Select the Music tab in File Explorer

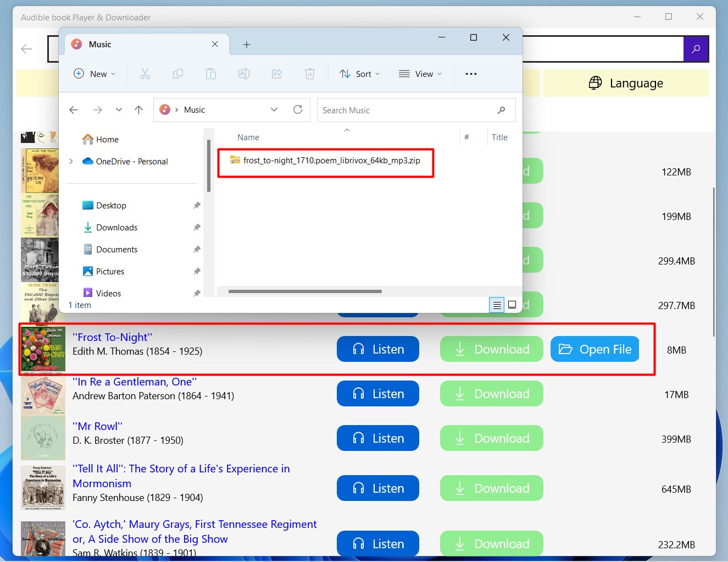100,44
